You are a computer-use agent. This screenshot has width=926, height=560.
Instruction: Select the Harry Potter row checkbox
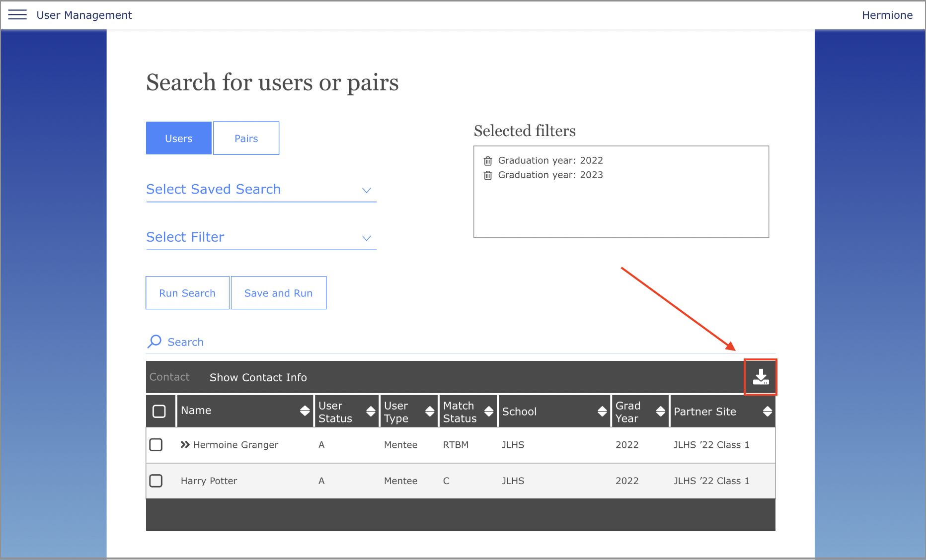156,481
